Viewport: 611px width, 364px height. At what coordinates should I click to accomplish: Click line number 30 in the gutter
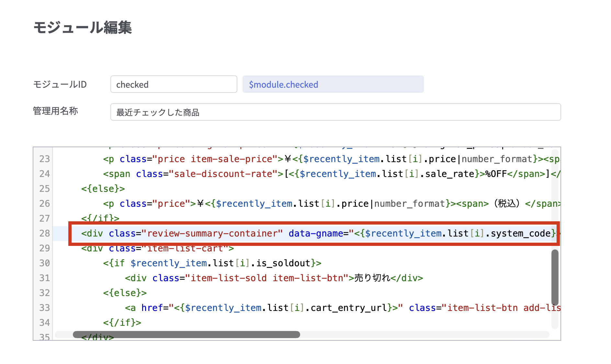(44, 263)
